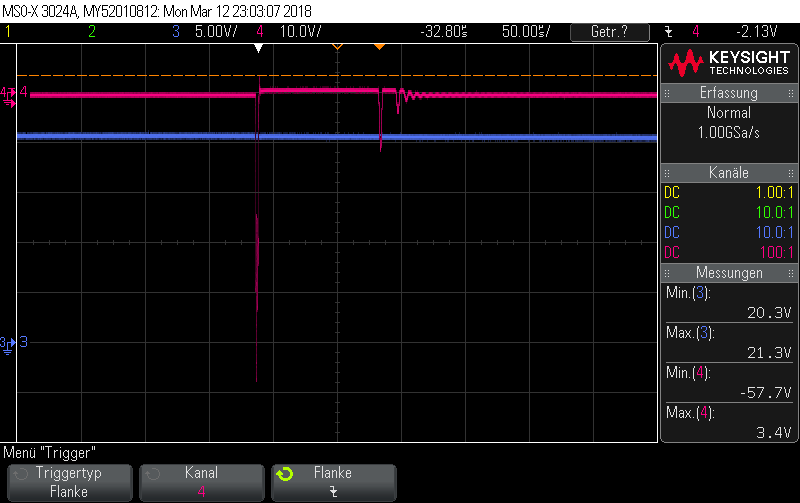Open the Triggertyp Flanke softkey

[x=70, y=483]
